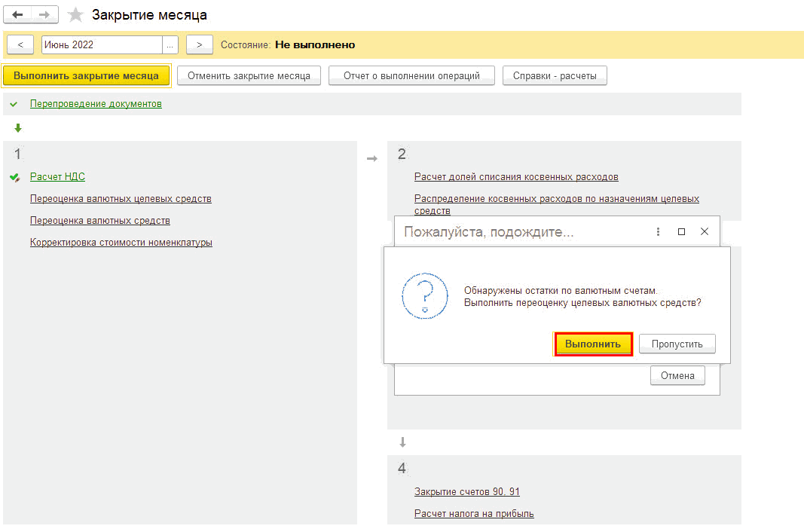
Task: Click Пропустить to skip revaluation
Action: (677, 344)
